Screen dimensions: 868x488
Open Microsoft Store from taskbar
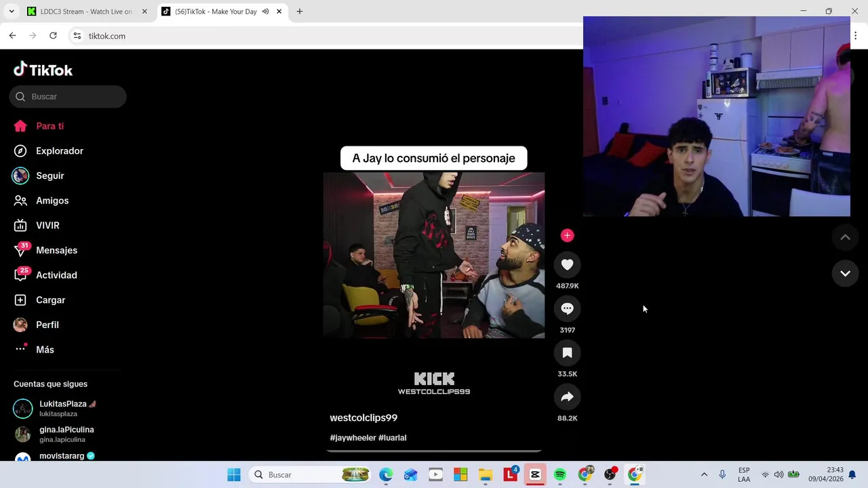460,475
